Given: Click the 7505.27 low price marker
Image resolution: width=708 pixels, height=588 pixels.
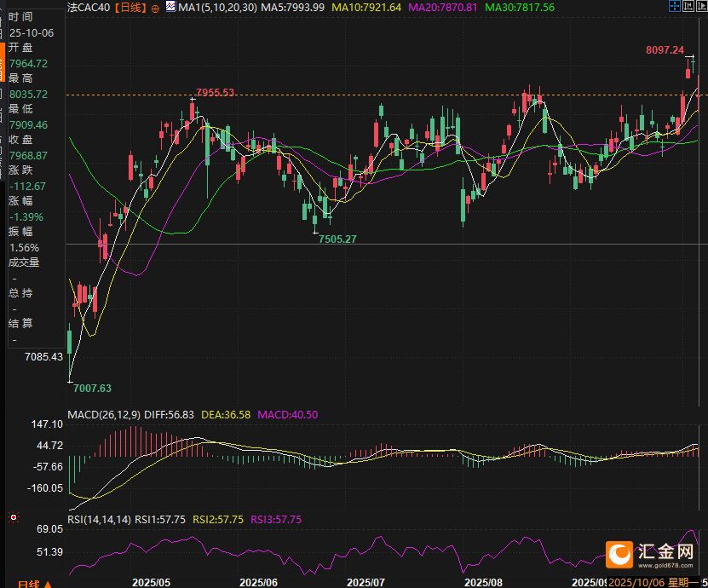Looking at the screenshot, I should point(337,239).
